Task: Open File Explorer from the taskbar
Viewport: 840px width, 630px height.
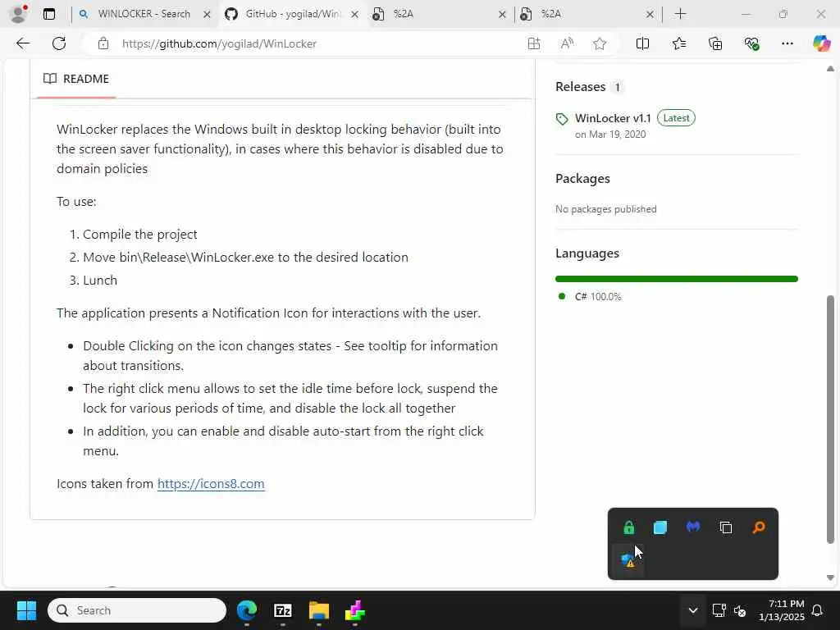Action: click(x=319, y=610)
